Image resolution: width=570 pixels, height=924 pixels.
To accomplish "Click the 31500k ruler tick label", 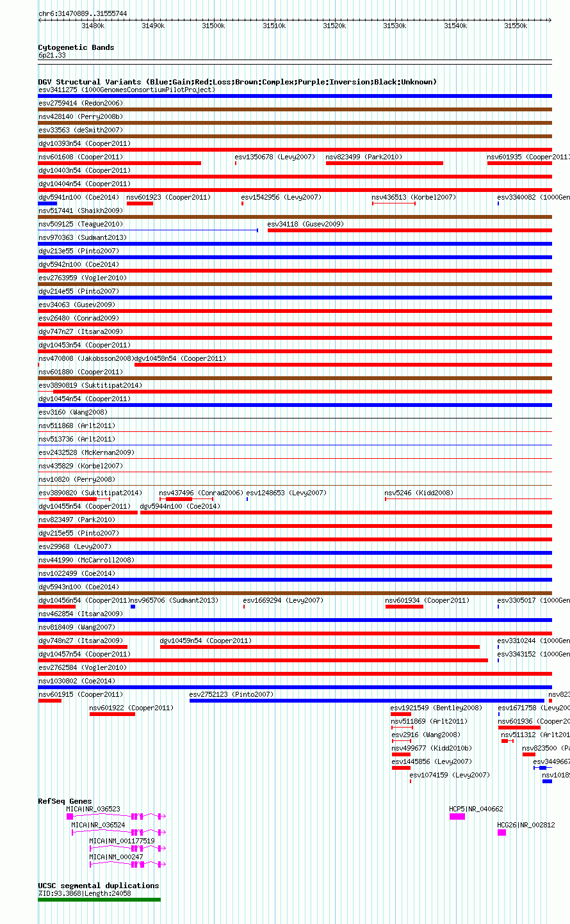I will point(213,26).
